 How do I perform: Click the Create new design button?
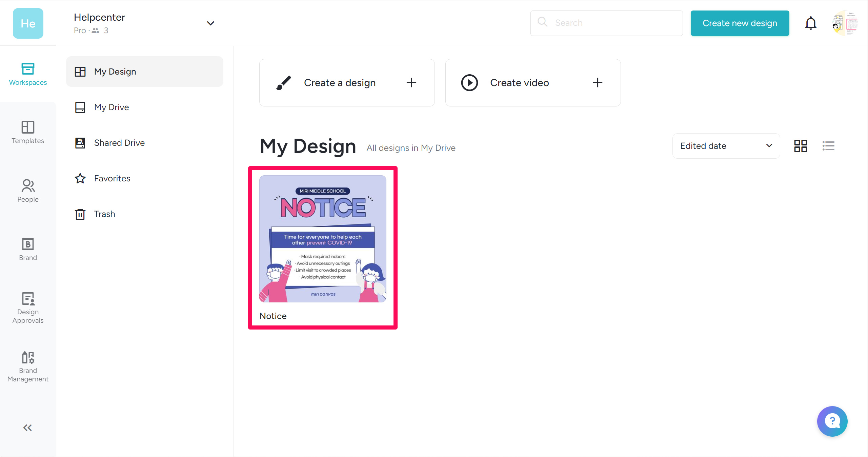click(x=740, y=23)
